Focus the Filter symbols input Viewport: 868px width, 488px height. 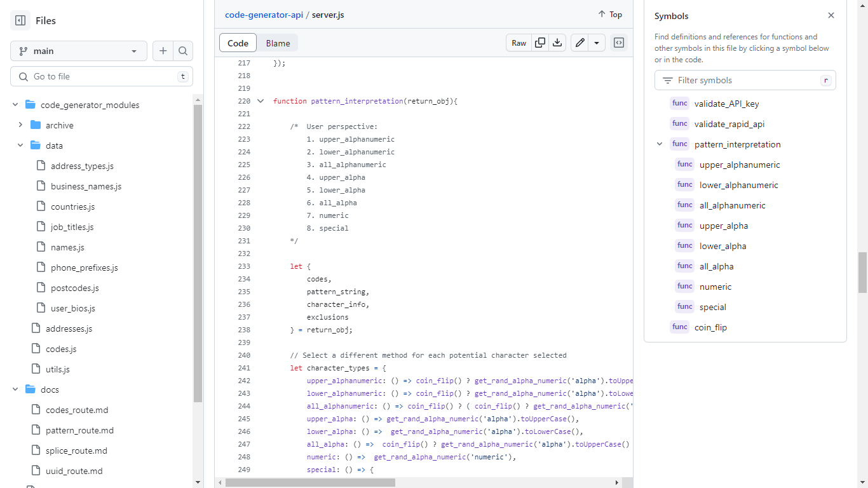click(x=745, y=80)
